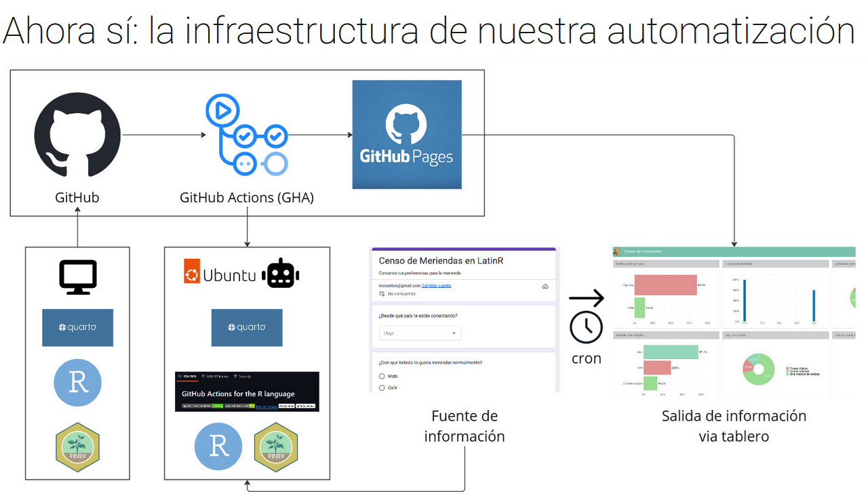Image resolution: width=868 pixels, height=502 pixels.
Task: Click the black robot icon beside Ubuntu
Action: 281,274
